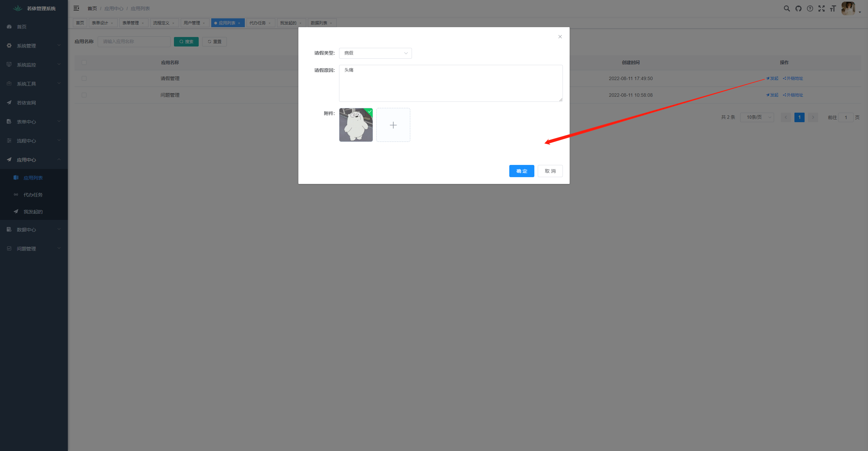
Task: Click the uploaded bear image thumbnail
Action: pyautogui.click(x=355, y=125)
